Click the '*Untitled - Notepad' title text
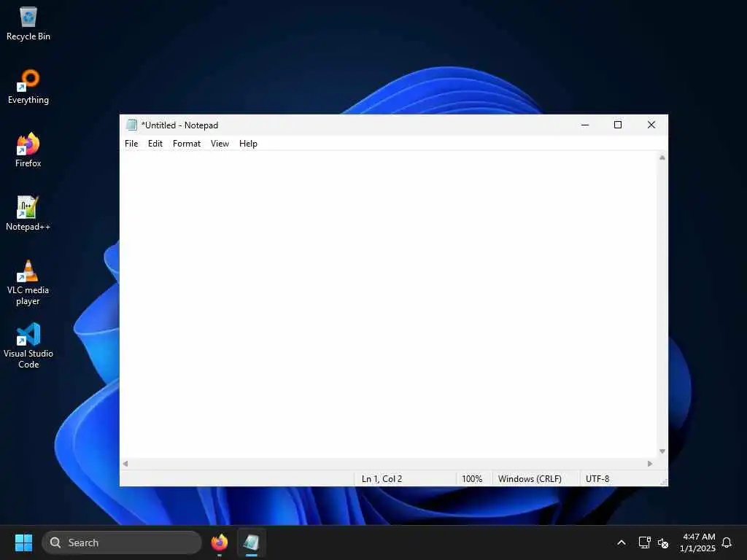Viewport: 747px width, 560px height. (179, 125)
